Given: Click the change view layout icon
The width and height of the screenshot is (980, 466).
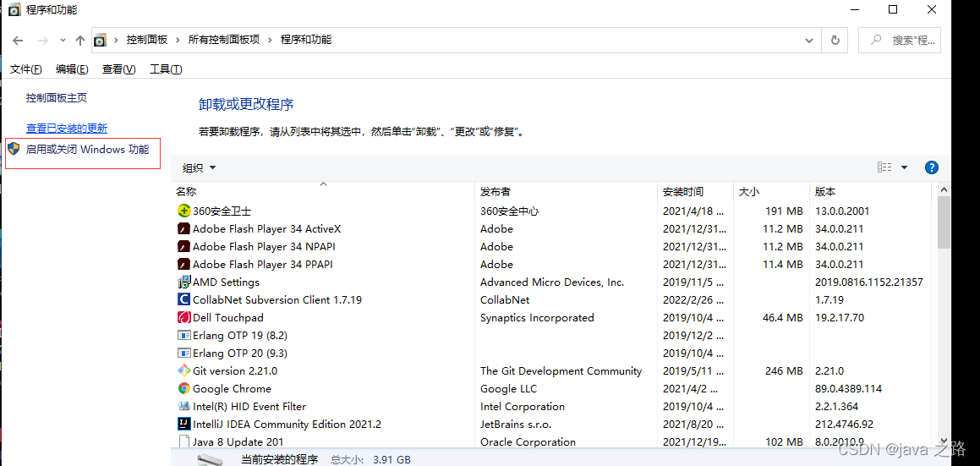Looking at the screenshot, I should (x=884, y=167).
